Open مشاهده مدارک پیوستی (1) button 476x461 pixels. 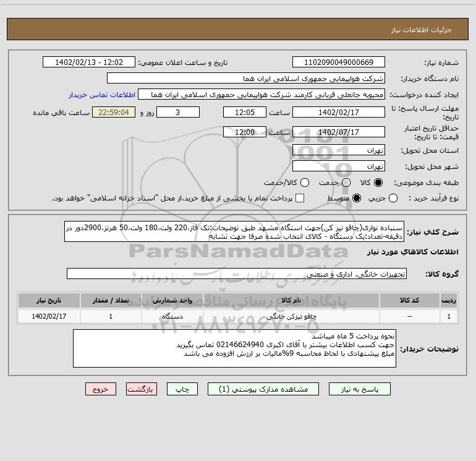coord(263,389)
